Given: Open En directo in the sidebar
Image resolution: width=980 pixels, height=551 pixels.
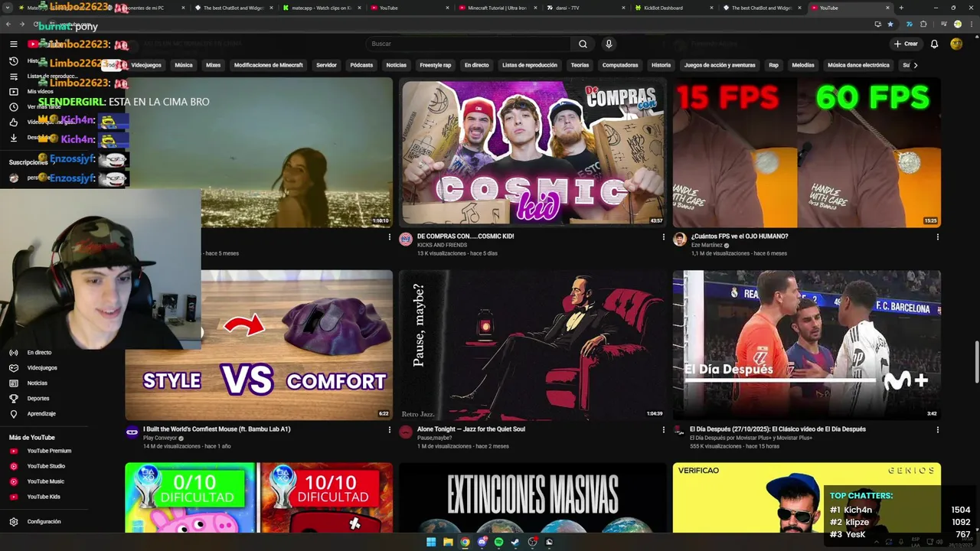Looking at the screenshot, I should tap(39, 353).
